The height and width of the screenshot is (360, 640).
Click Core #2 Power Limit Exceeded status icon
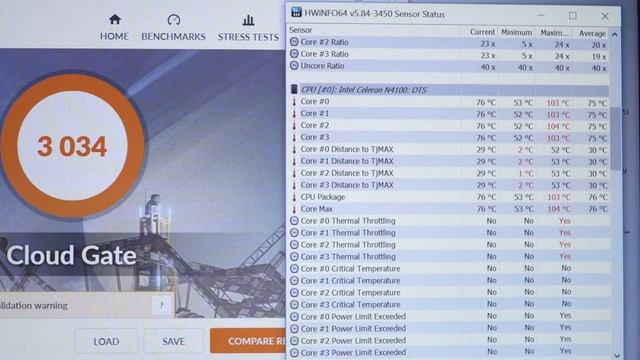(294, 340)
